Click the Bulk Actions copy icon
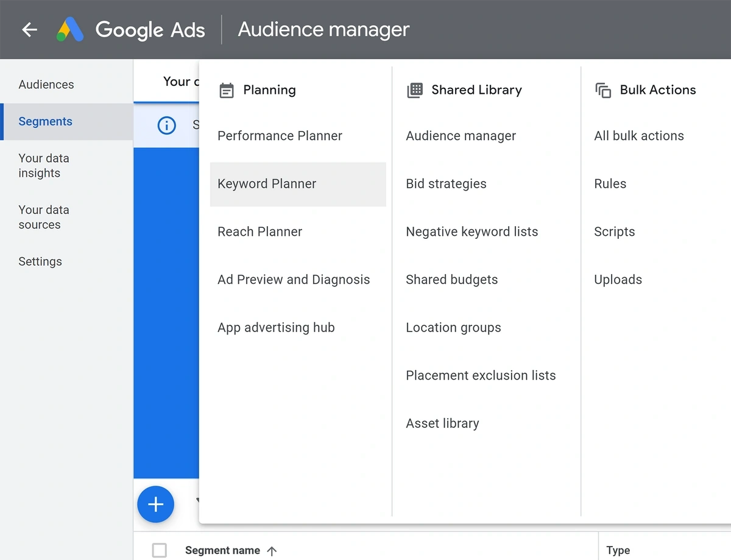Image resolution: width=731 pixels, height=560 pixels. [x=603, y=90]
